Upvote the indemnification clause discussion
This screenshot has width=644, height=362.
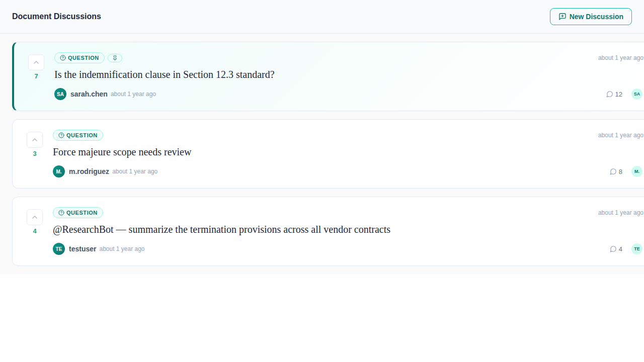[x=36, y=62]
